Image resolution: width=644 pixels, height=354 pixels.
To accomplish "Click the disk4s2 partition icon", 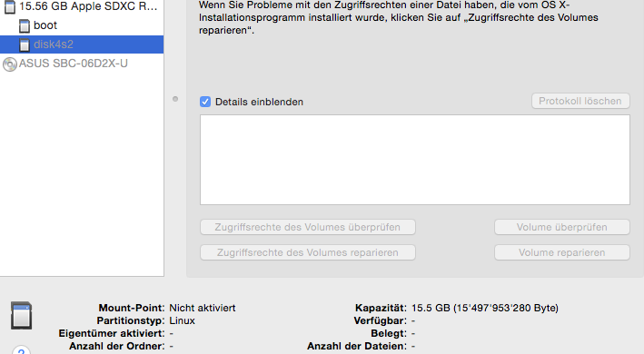I will 25,44.
